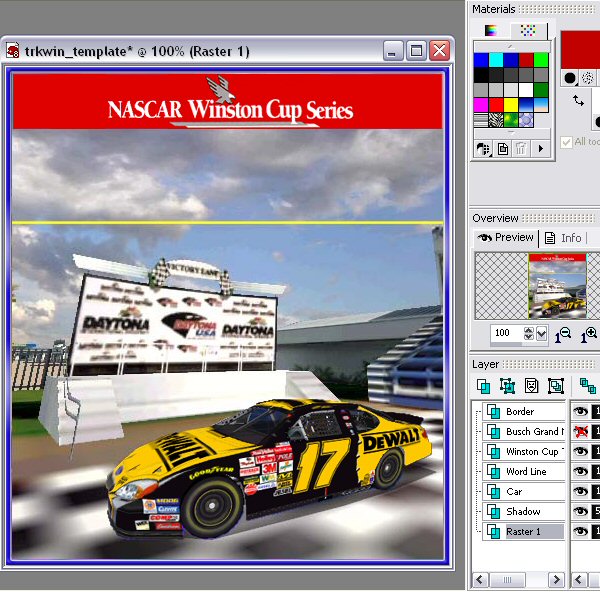Zoom in by one step in Overview

click(589, 335)
